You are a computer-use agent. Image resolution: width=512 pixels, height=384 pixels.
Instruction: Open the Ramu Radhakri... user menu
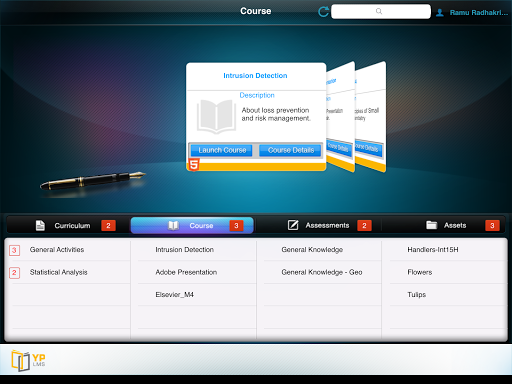479,13
